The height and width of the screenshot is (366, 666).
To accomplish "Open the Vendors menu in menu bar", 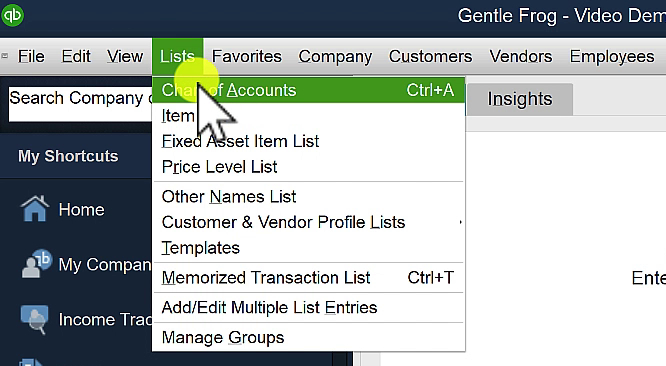I will point(521,56).
